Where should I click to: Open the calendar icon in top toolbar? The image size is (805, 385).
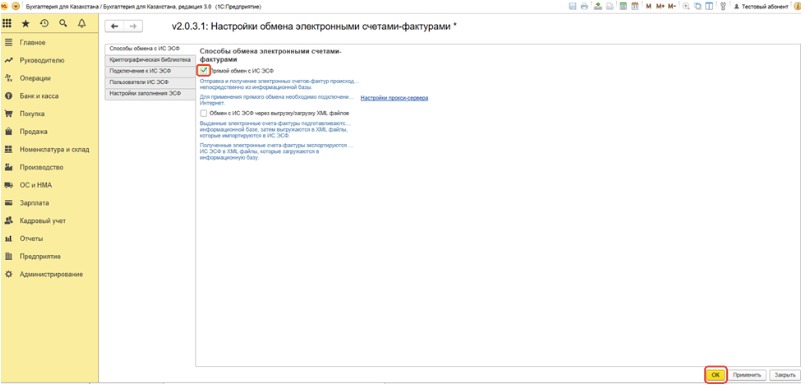tap(635, 6)
